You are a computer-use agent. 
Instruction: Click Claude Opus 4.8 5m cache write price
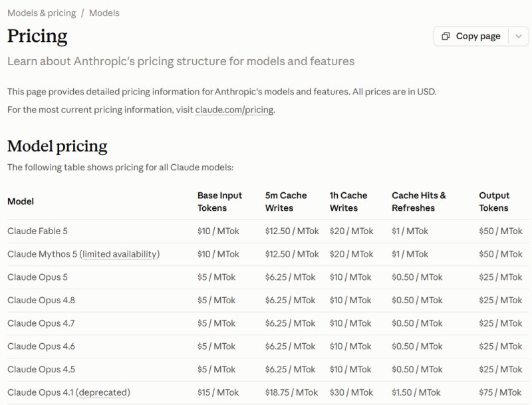(290, 300)
